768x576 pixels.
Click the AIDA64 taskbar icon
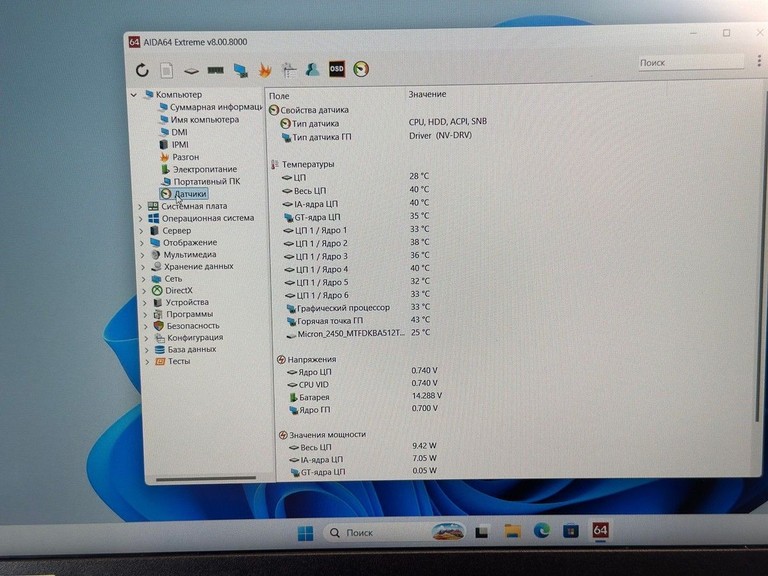[600, 530]
